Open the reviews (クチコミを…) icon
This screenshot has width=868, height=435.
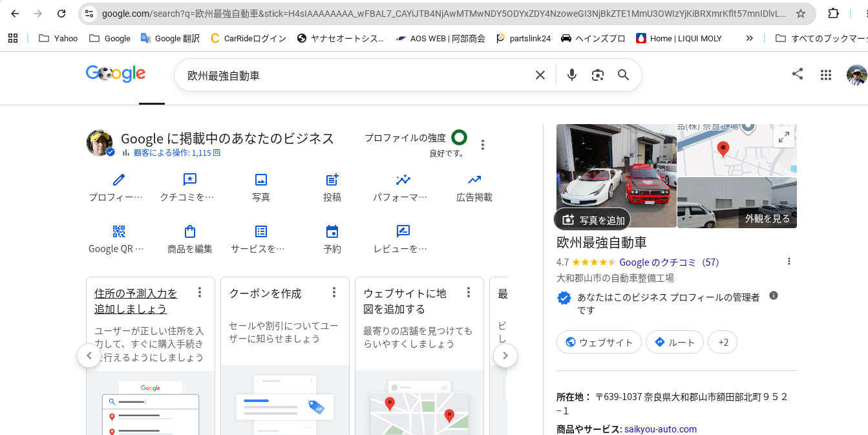(189, 180)
